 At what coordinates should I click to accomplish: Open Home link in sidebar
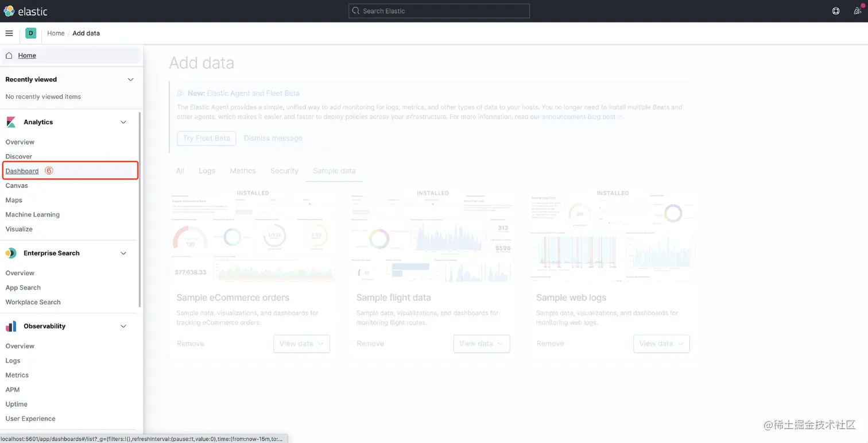pos(27,56)
